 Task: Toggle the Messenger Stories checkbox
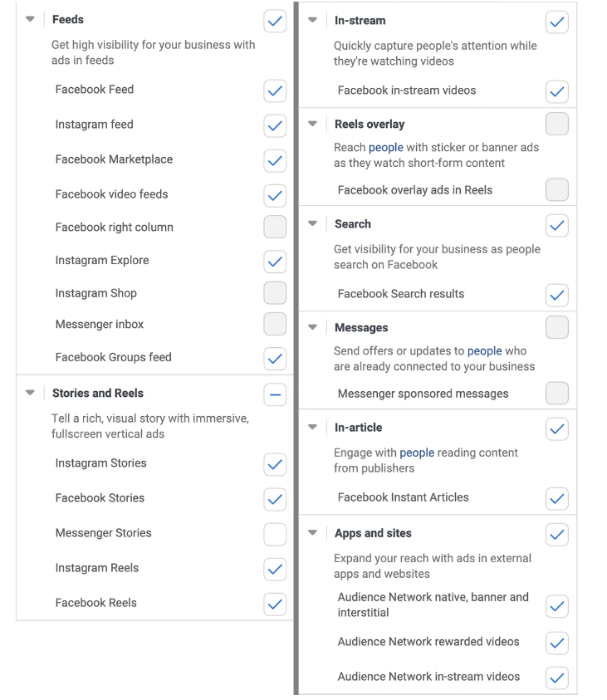[x=274, y=533]
